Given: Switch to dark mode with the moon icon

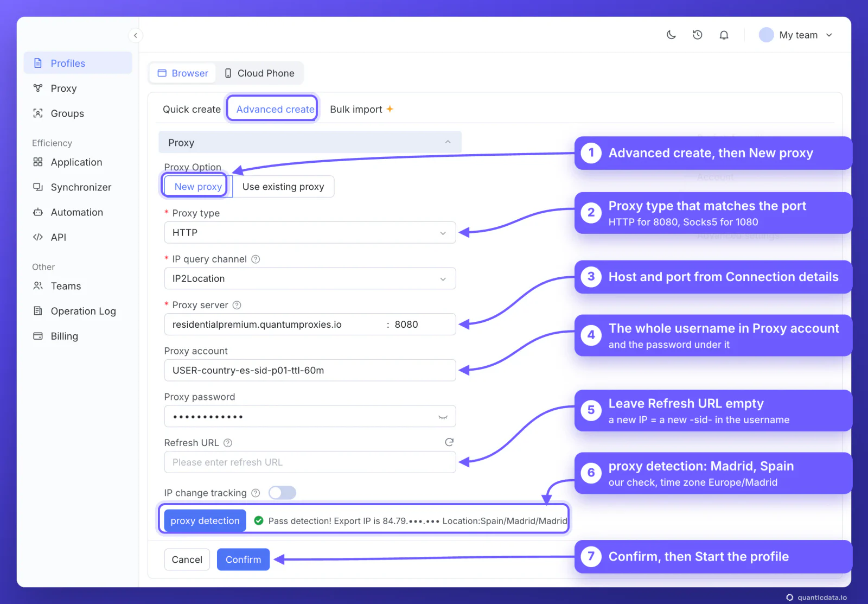Looking at the screenshot, I should (671, 35).
